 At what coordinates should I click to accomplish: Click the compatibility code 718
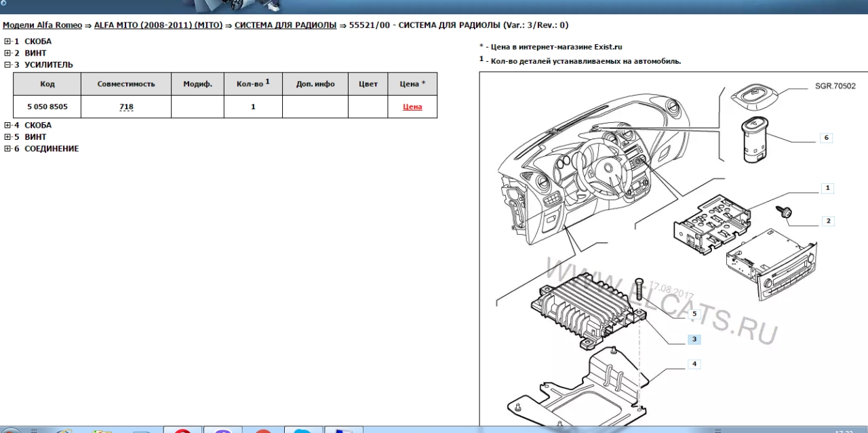pos(126,107)
